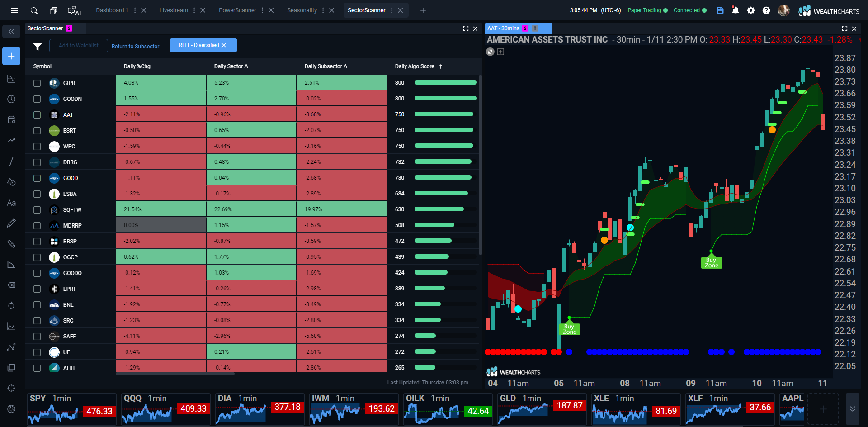Open the clock icon in sidebar
Image resolution: width=868 pixels, height=427 pixels.
click(x=11, y=99)
